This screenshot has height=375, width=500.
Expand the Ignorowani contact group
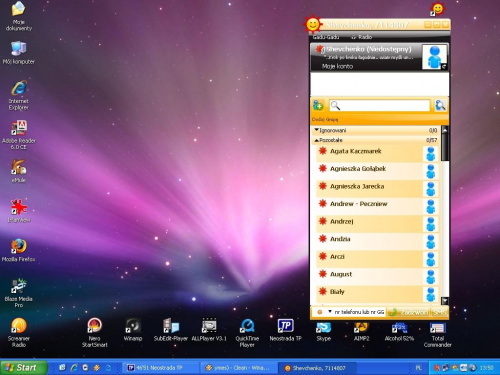click(x=375, y=130)
